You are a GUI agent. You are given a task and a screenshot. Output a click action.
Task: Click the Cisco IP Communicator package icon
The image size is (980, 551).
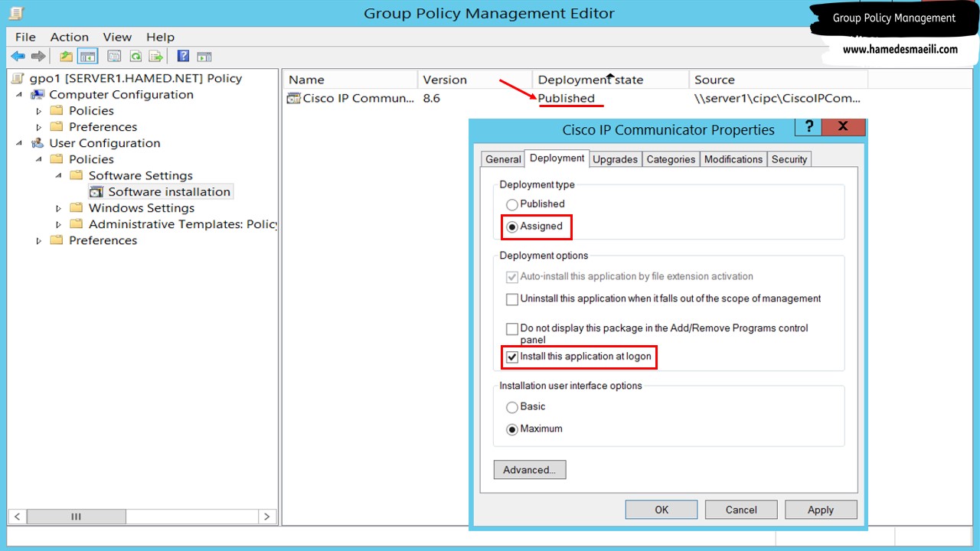pos(293,98)
